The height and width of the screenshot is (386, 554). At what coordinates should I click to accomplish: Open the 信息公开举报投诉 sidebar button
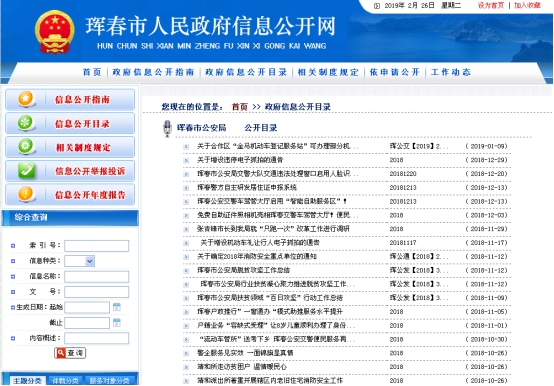tap(70, 171)
